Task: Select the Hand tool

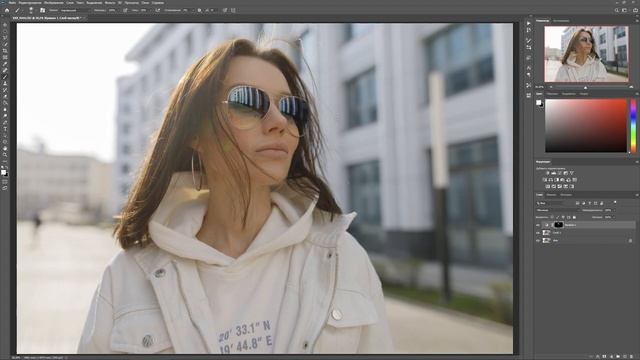Action: pos(5,149)
